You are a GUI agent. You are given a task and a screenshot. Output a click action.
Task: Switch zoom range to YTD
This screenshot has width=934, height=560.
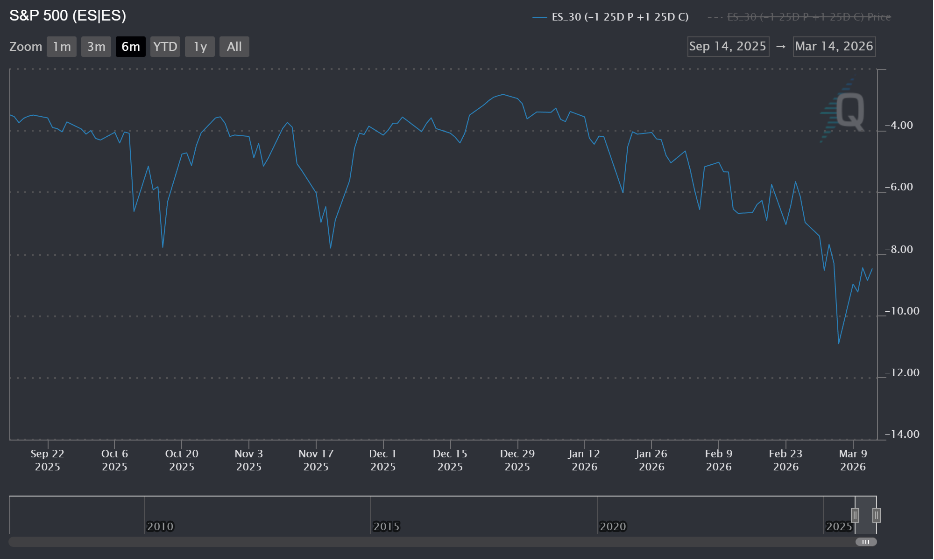click(x=165, y=47)
